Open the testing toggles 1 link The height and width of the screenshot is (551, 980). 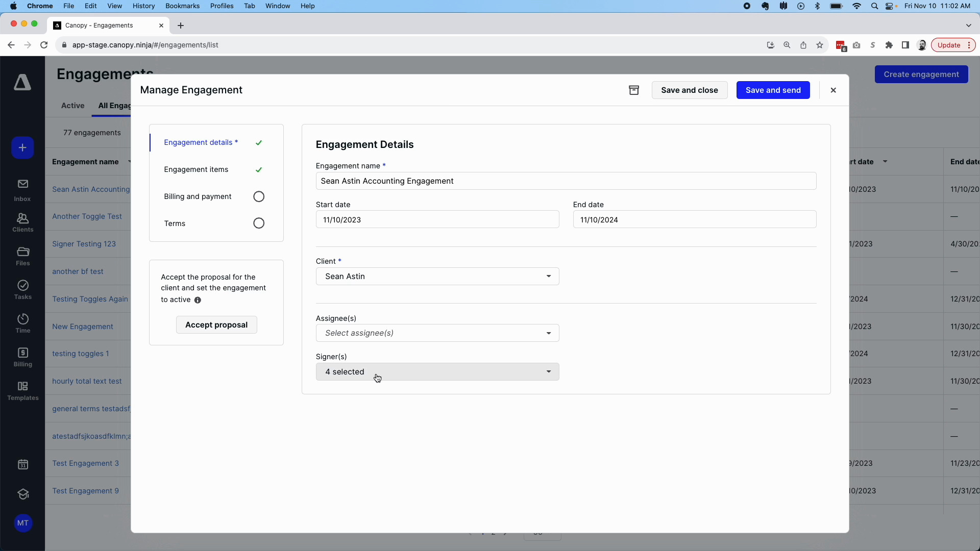[80, 354]
